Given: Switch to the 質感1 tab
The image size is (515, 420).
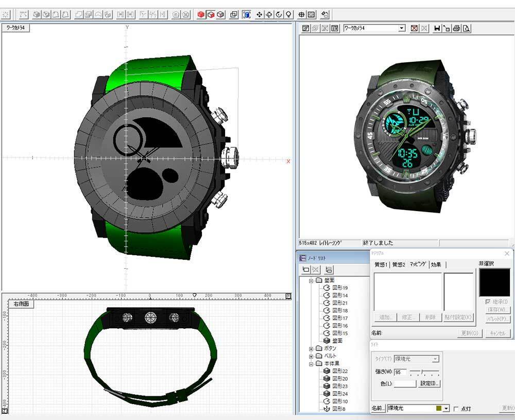Looking at the screenshot, I should [381, 265].
